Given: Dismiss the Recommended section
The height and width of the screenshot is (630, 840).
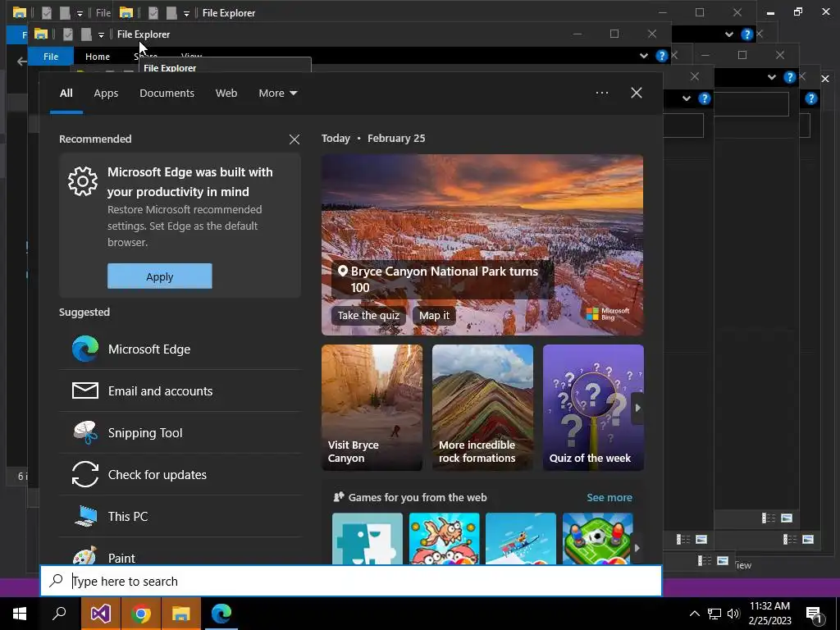Looking at the screenshot, I should pyautogui.click(x=294, y=139).
